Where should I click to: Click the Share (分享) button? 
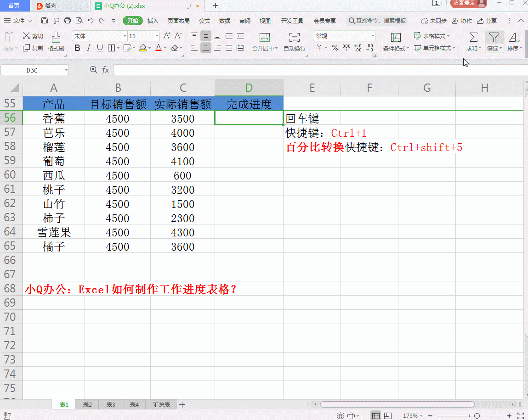(487, 21)
